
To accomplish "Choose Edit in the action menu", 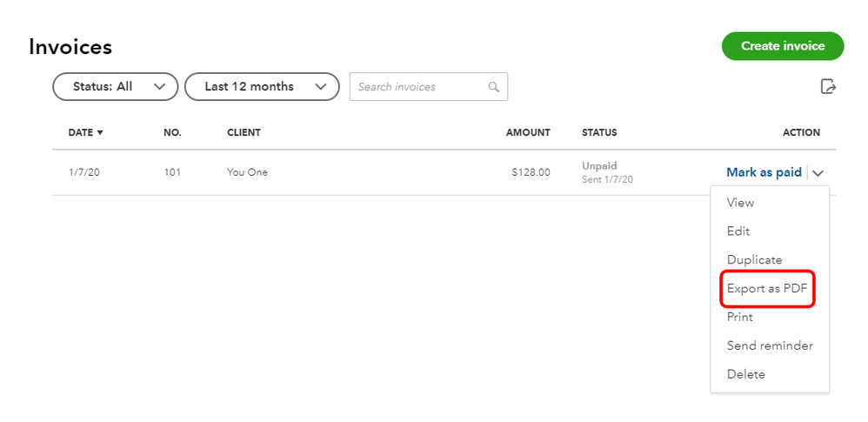I will coord(738,231).
